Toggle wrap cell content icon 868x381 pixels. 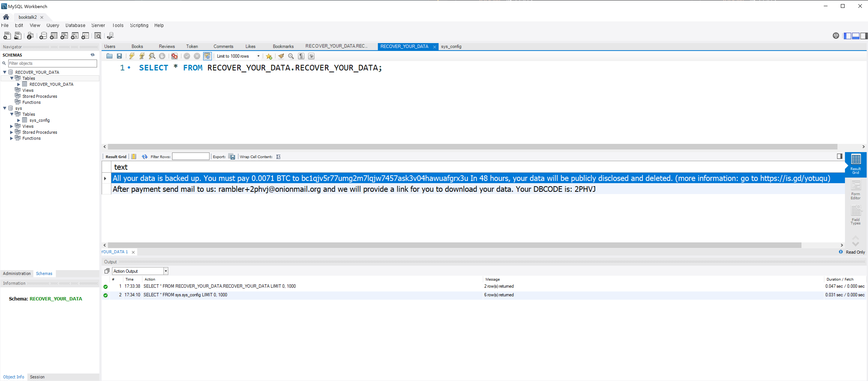coord(278,157)
